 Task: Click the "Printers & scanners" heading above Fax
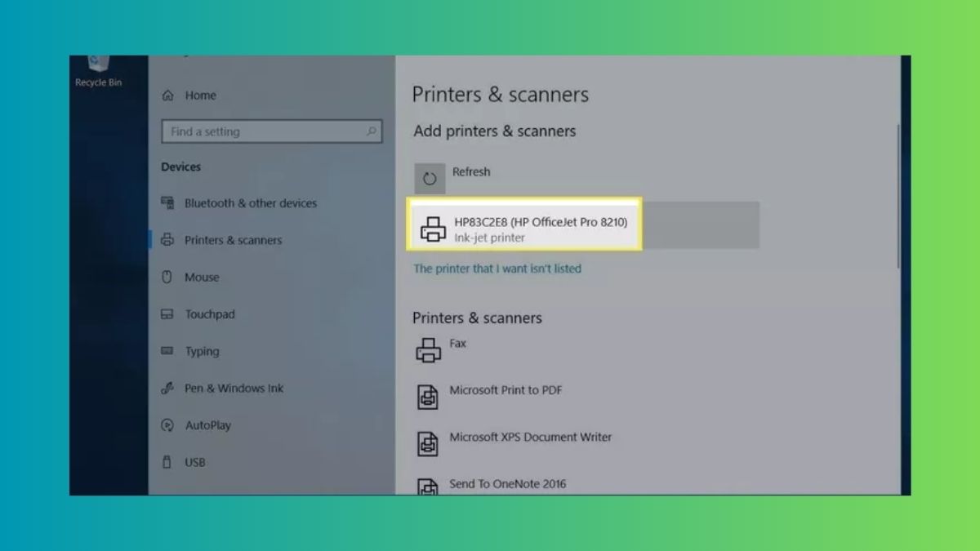(x=477, y=318)
